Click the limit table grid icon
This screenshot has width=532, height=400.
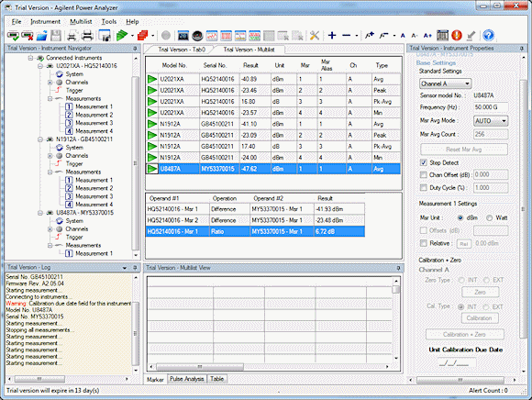click(442, 35)
